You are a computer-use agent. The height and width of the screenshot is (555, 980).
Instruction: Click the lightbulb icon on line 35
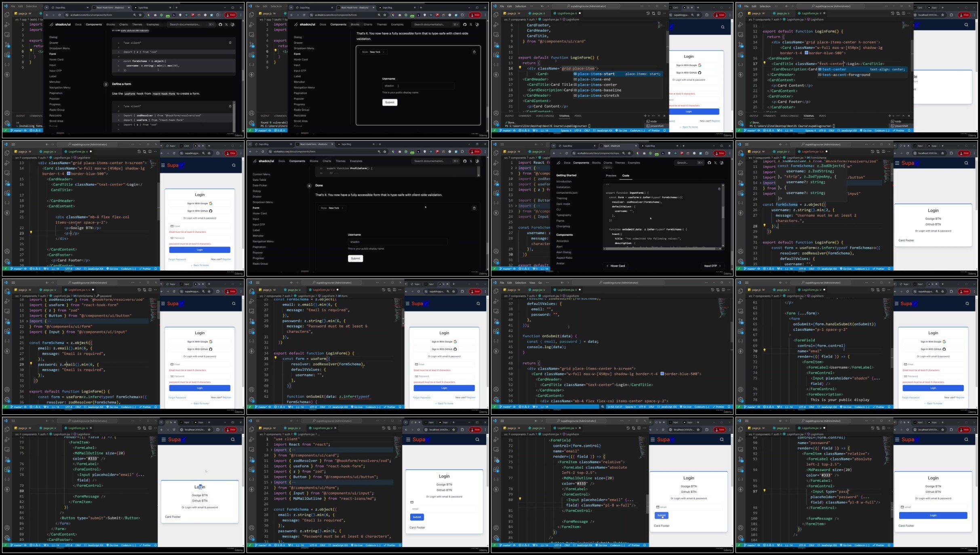pos(275,358)
